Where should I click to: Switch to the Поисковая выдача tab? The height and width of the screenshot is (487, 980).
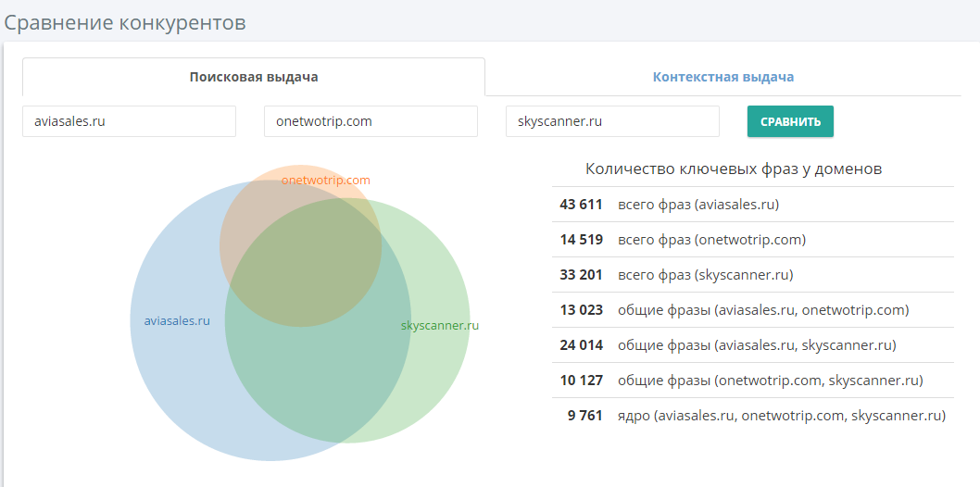point(253,77)
